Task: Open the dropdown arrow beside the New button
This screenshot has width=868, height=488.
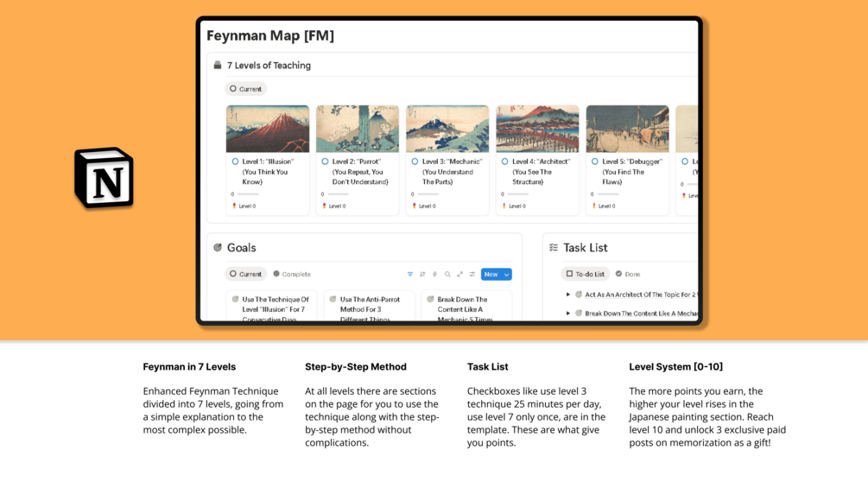Action: pos(506,275)
